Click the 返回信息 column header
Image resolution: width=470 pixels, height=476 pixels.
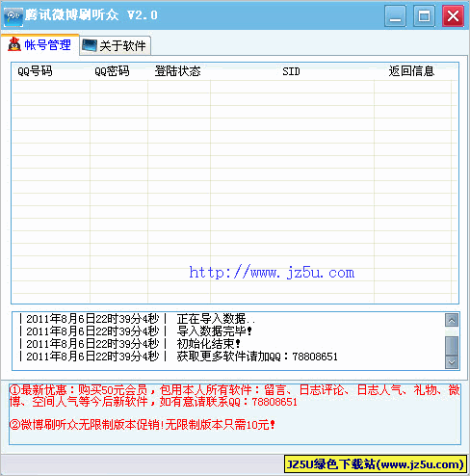412,71
